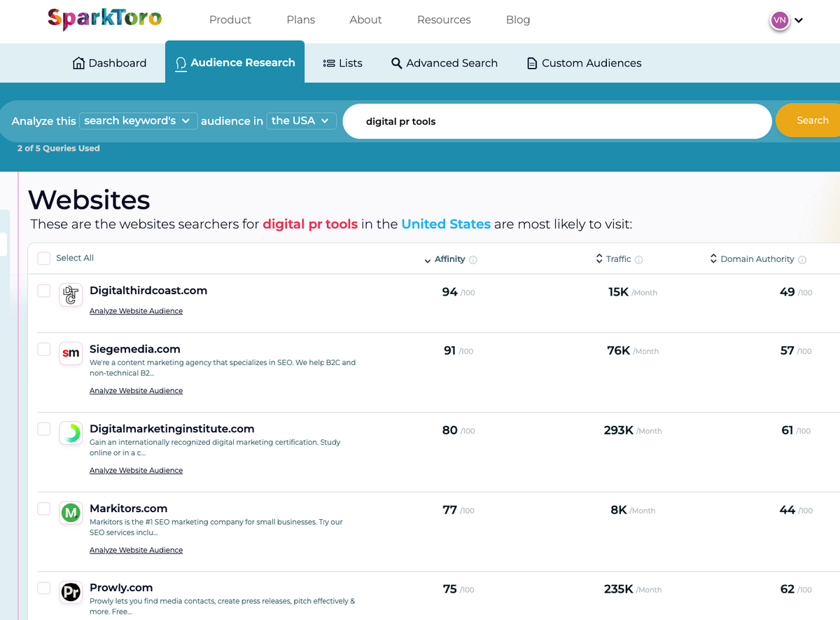Open the Digitalthirdcoast.com website link
Viewport: 840px width, 620px height.
pyautogui.click(x=148, y=291)
